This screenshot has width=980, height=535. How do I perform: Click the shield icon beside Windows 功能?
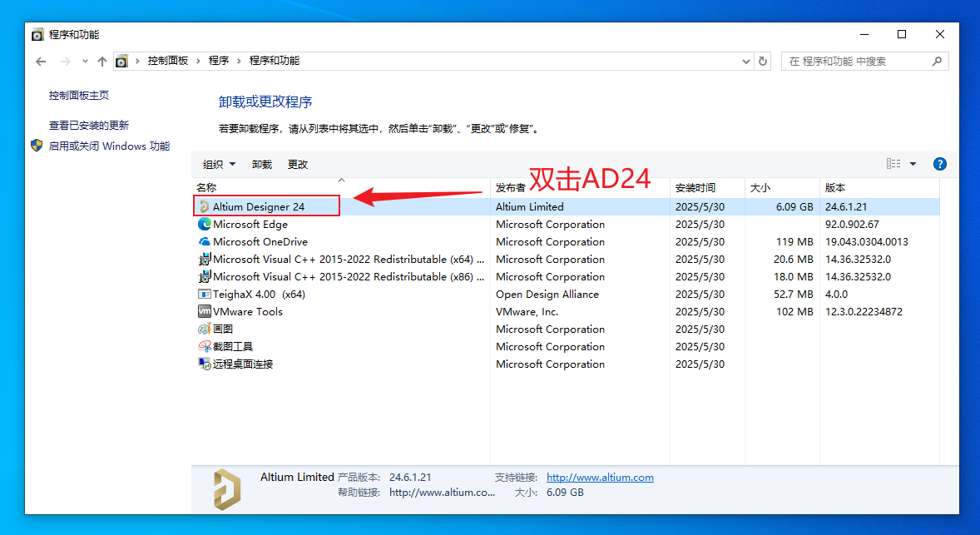(37, 146)
